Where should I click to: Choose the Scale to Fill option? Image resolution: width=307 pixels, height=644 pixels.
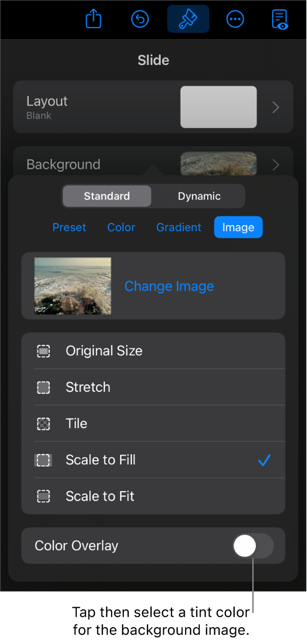(101, 460)
